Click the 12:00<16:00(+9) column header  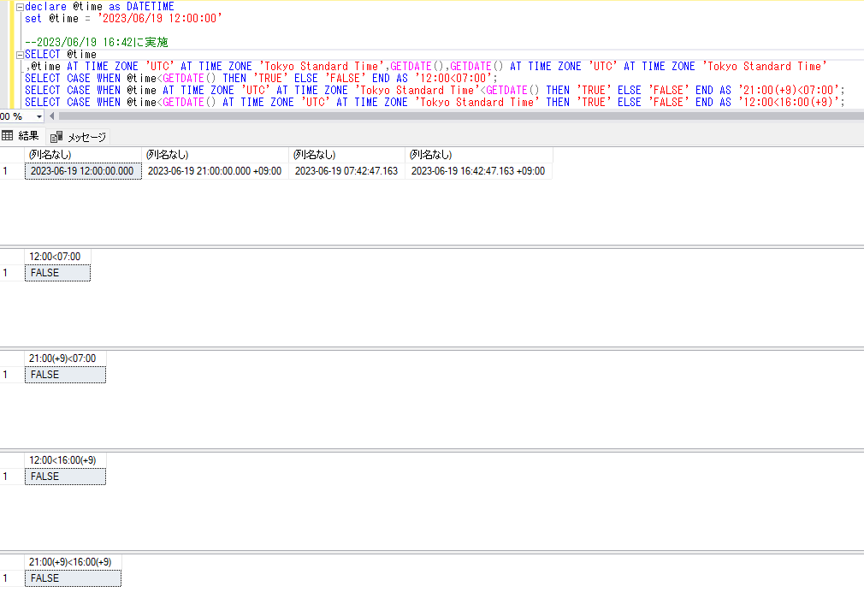pyautogui.click(x=65, y=460)
